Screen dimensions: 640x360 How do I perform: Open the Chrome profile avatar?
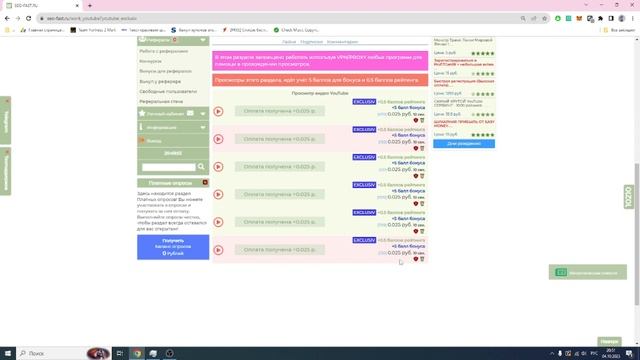622,18
